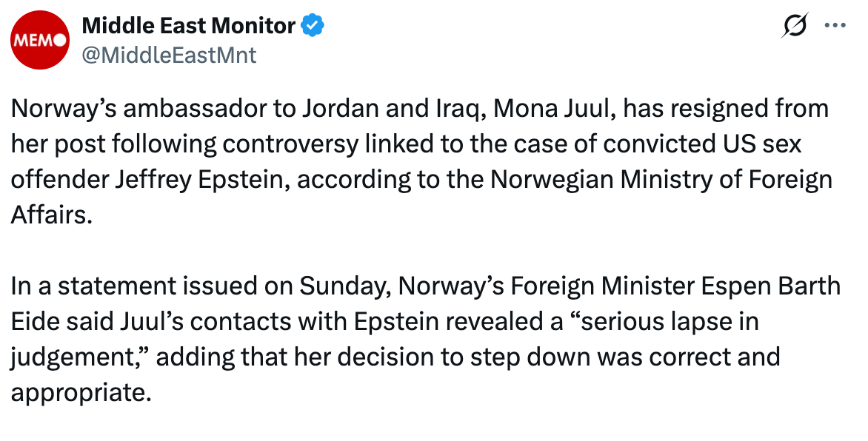Click the word "Affairs." ending first paragraph
868x441 pixels.
coord(51,215)
